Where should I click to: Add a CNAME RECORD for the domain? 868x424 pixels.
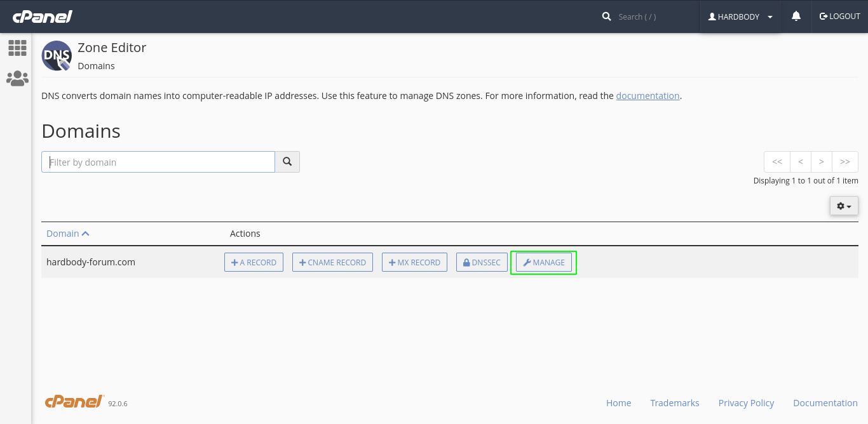point(332,262)
